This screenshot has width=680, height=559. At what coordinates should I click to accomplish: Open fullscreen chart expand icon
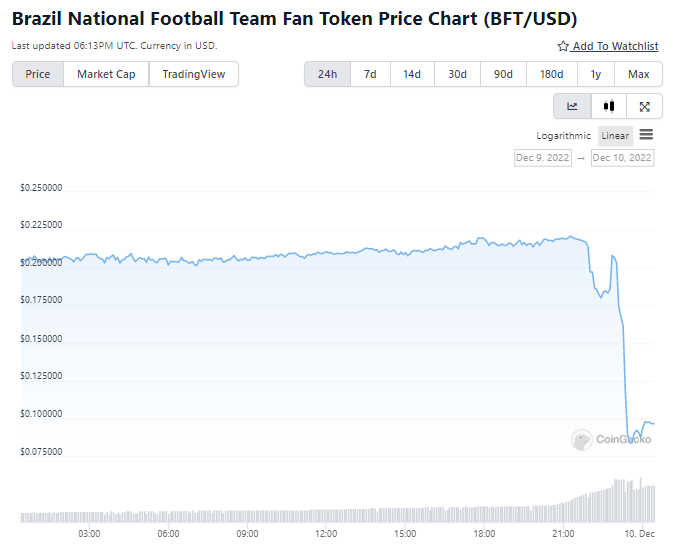coord(644,107)
